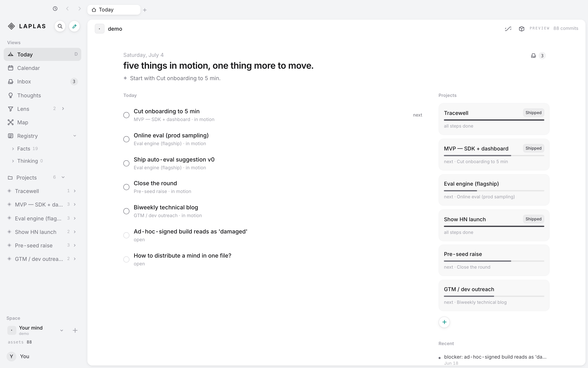The height and width of the screenshot is (368, 588).
Task: Mark Biweekly technical blog done
Action: 126,211
